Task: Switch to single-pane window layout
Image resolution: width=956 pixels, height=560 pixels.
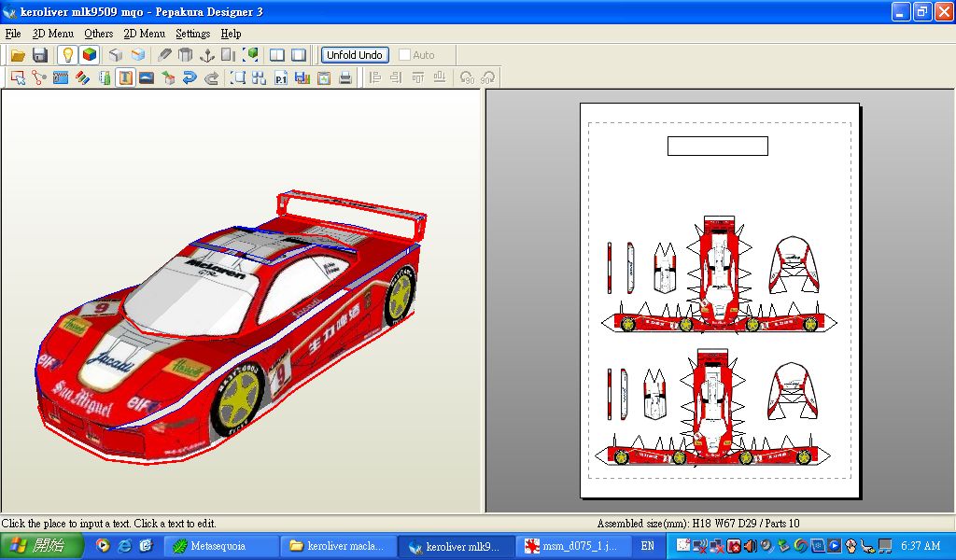Action: coord(299,55)
